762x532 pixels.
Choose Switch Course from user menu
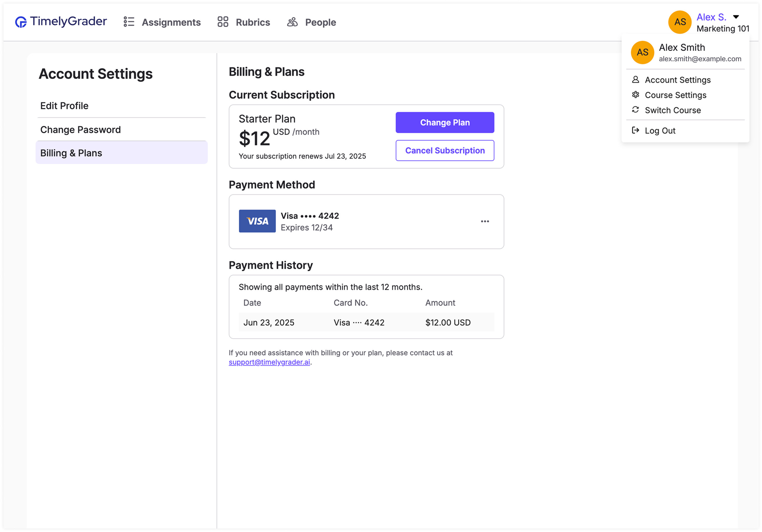672,110
